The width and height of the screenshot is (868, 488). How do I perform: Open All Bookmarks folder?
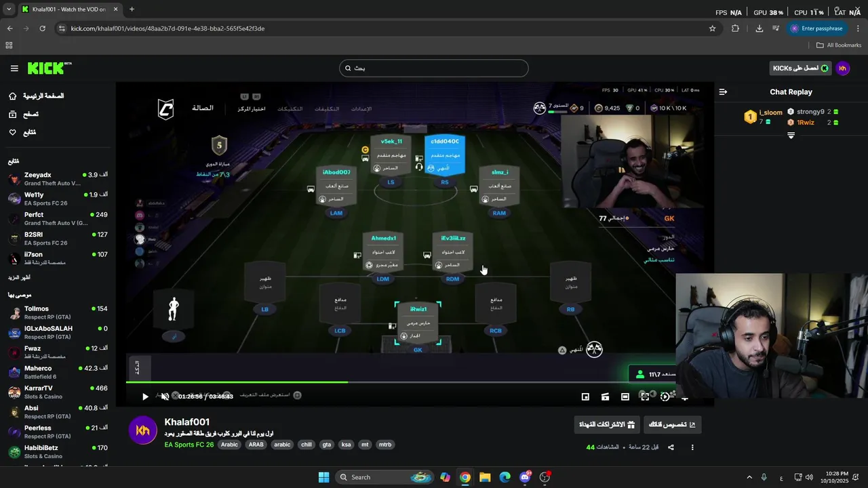(x=839, y=45)
